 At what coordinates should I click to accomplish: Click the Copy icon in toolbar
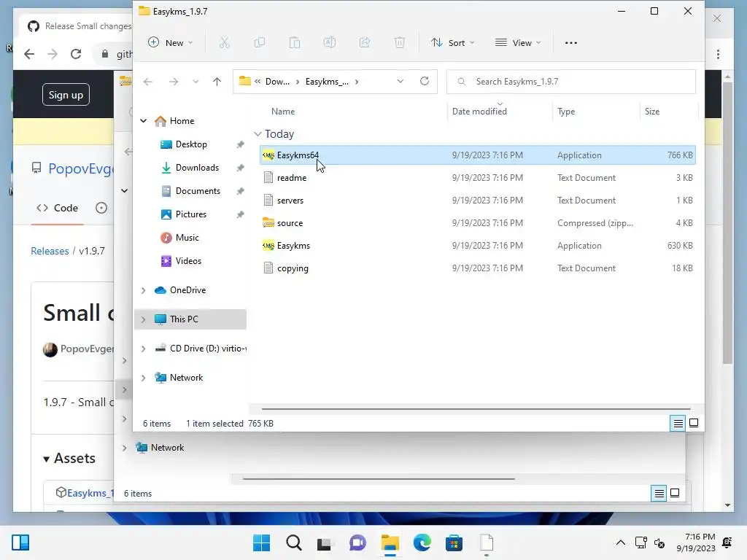point(260,43)
